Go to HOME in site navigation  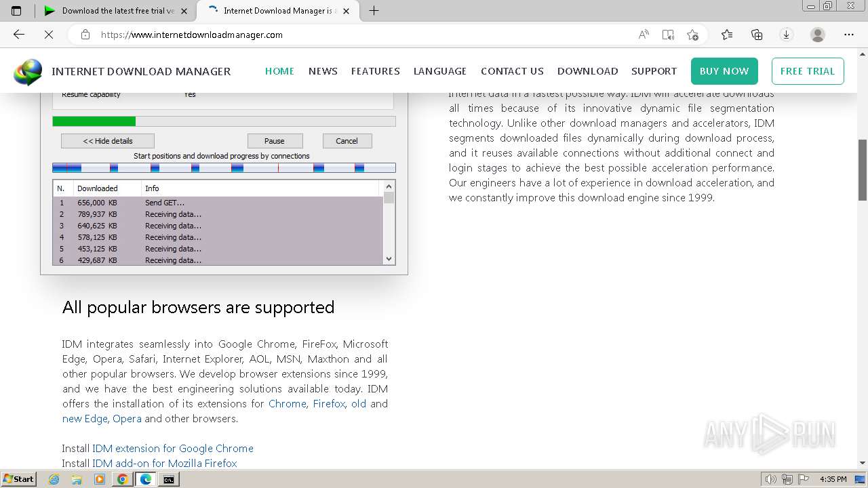pyautogui.click(x=279, y=71)
